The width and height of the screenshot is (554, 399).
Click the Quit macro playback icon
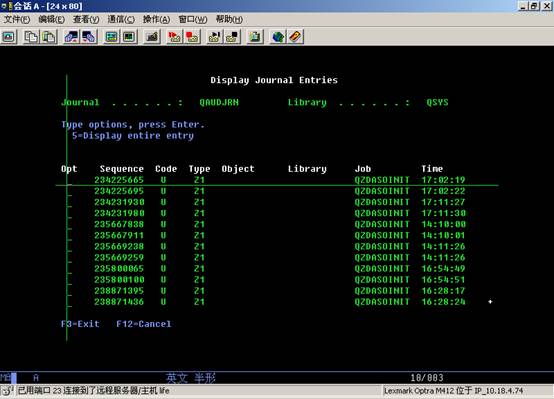(232, 37)
